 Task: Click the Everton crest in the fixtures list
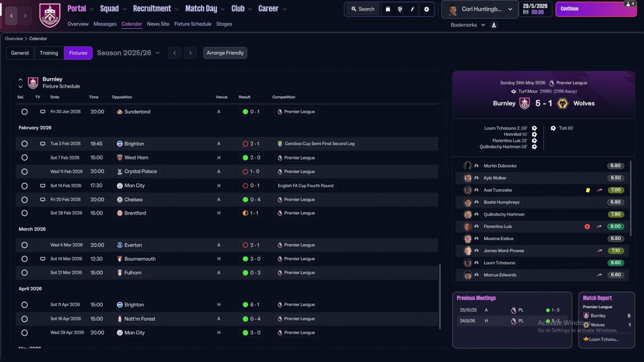click(x=120, y=245)
